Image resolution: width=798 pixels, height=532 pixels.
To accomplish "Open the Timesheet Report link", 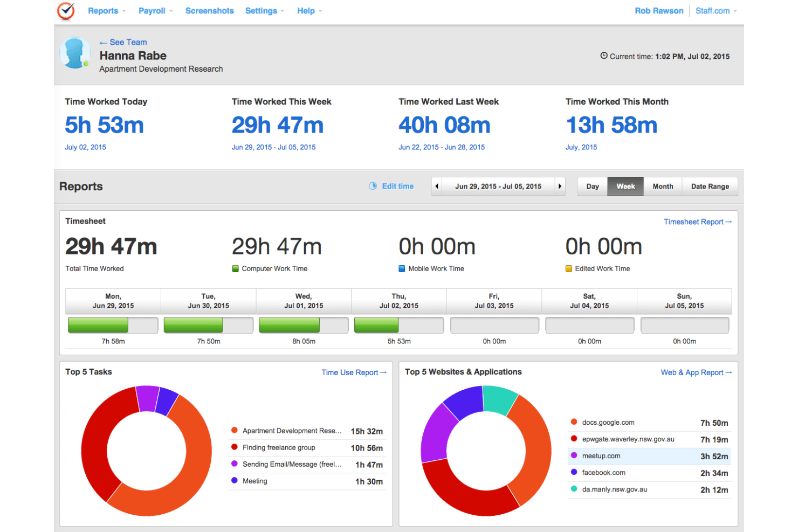I will pos(697,222).
